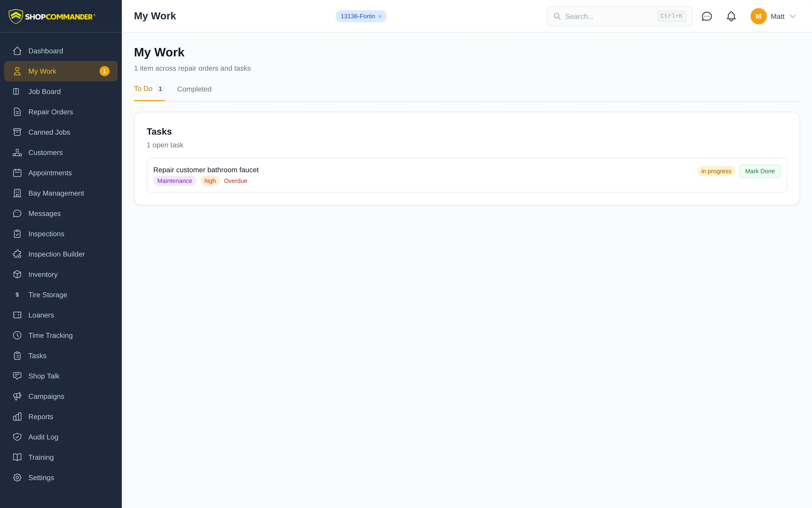Click the My Work badge showing 1

pos(104,71)
